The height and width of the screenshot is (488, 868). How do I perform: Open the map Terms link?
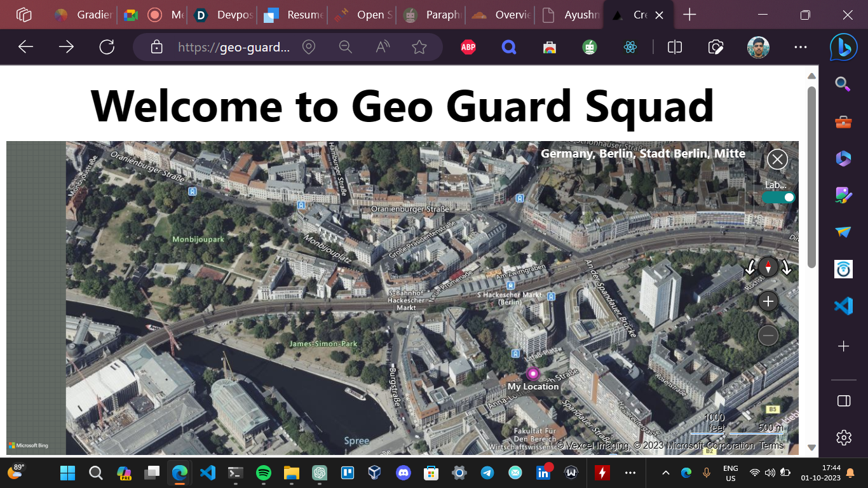coord(771,445)
